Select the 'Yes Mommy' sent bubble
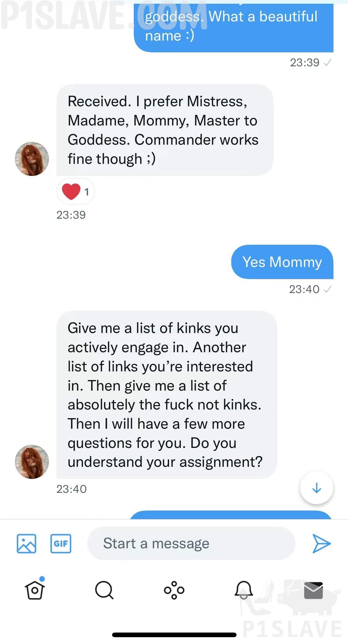Image resolution: width=348 pixels, height=644 pixels. 282,262
